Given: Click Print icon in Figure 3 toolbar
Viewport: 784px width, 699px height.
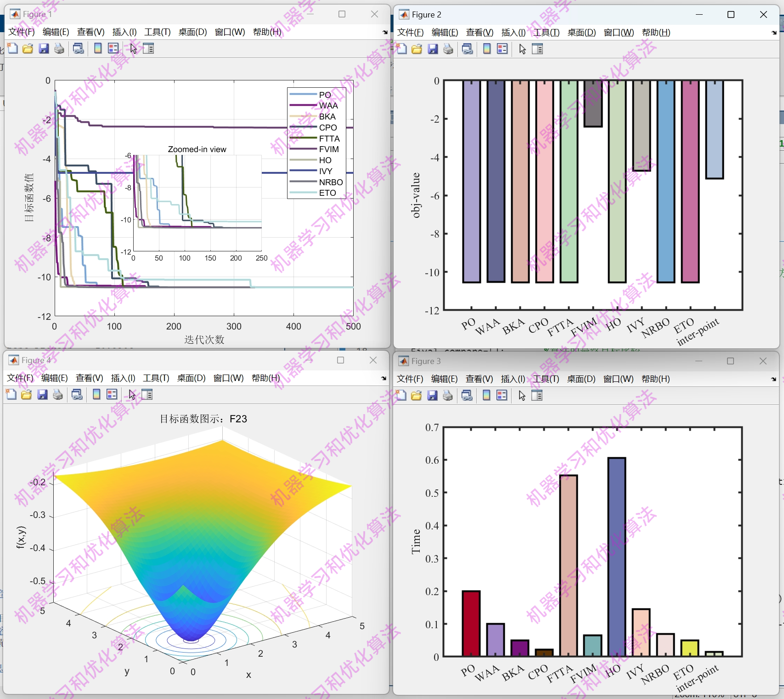Looking at the screenshot, I should [448, 395].
